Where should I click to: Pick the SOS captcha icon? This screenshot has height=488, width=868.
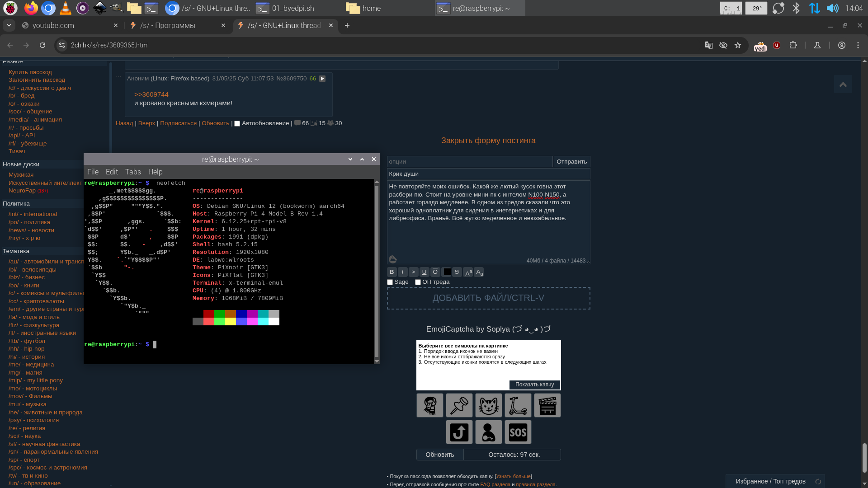(x=518, y=432)
